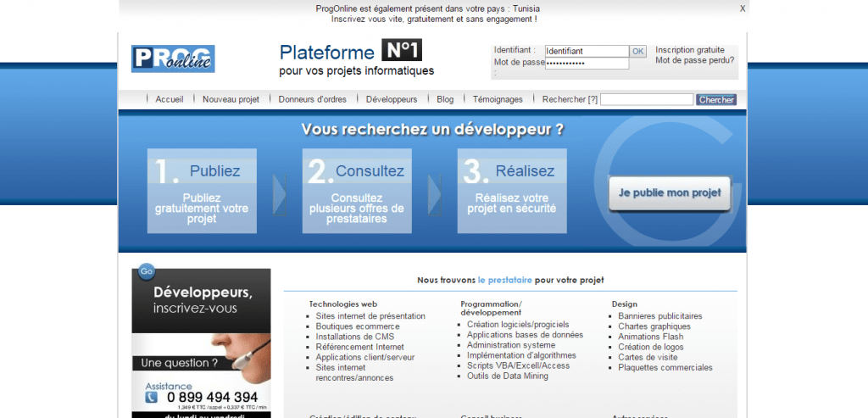This screenshot has height=418, width=868.
Task: Submit login with the OK button
Action: coord(637,51)
